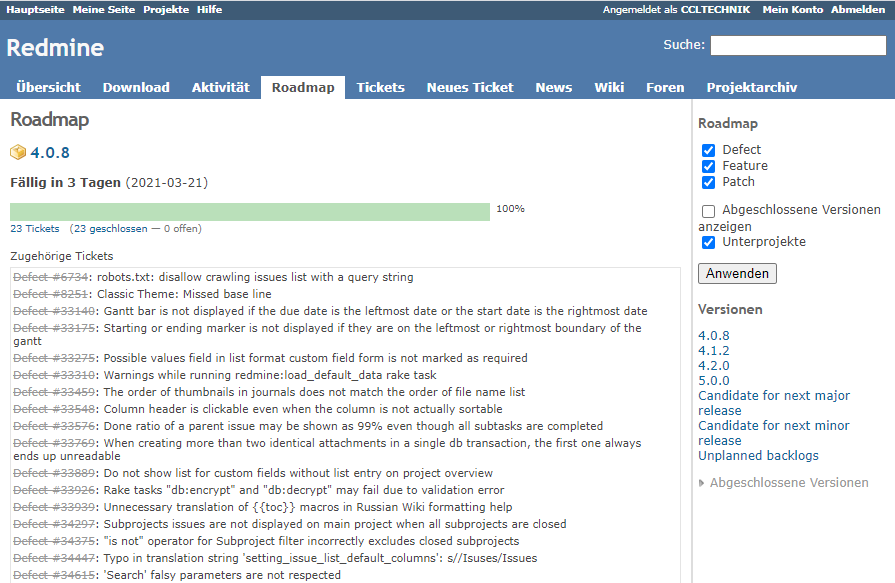This screenshot has width=895, height=583.
Task: Disable the Unterprojekte checkbox
Action: pyautogui.click(x=709, y=242)
